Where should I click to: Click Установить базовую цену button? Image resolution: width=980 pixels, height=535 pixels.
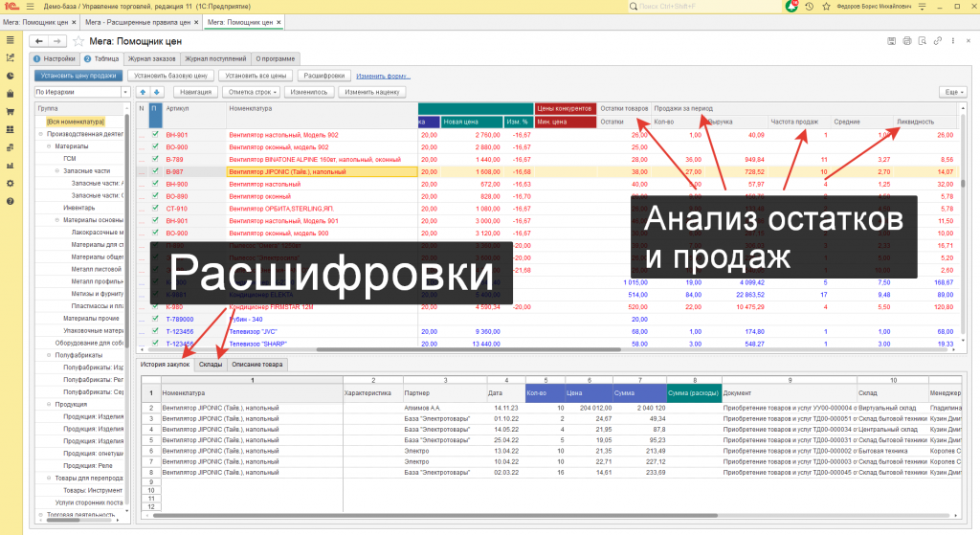[170, 76]
